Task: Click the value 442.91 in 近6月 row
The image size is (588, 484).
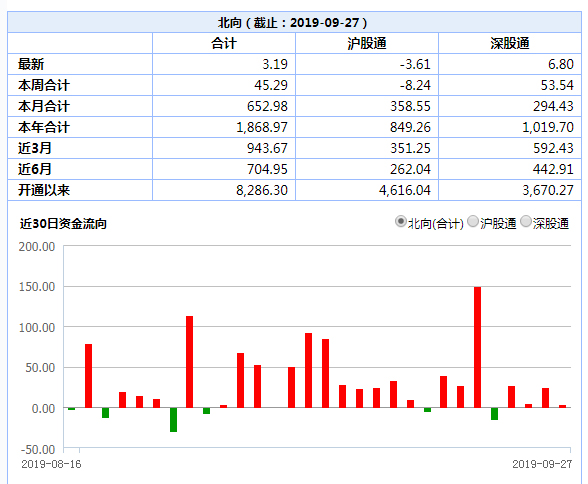Action: click(x=553, y=169)
